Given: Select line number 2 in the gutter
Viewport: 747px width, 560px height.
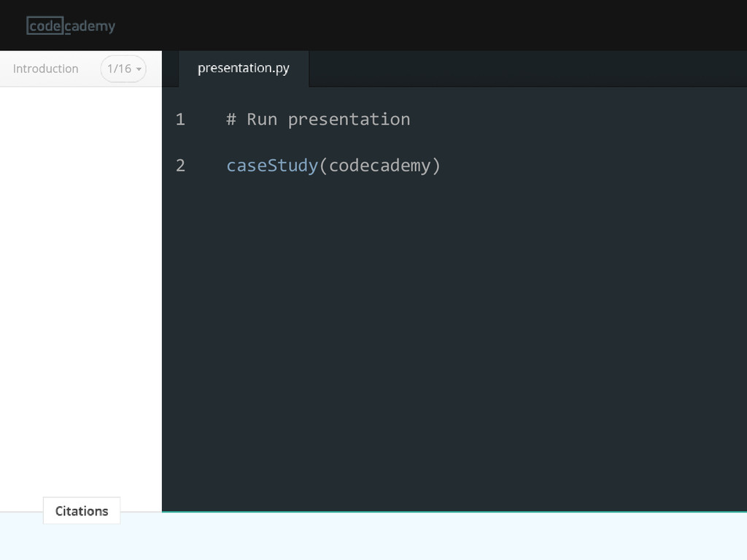Looking at the screenshot, I should point(180,166).
